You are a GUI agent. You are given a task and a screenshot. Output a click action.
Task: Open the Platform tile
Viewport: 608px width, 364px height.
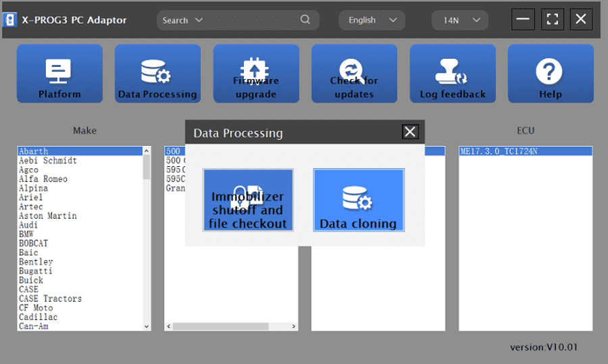tap(59, 74)
